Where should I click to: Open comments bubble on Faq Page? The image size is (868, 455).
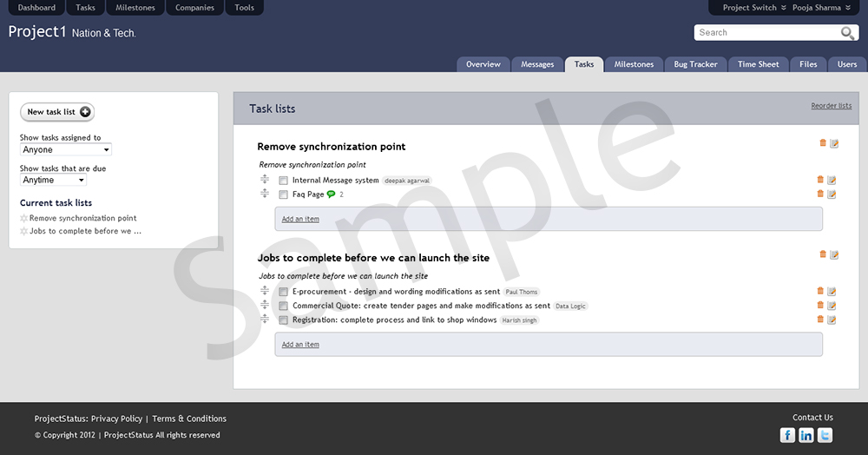pos(331,195)
